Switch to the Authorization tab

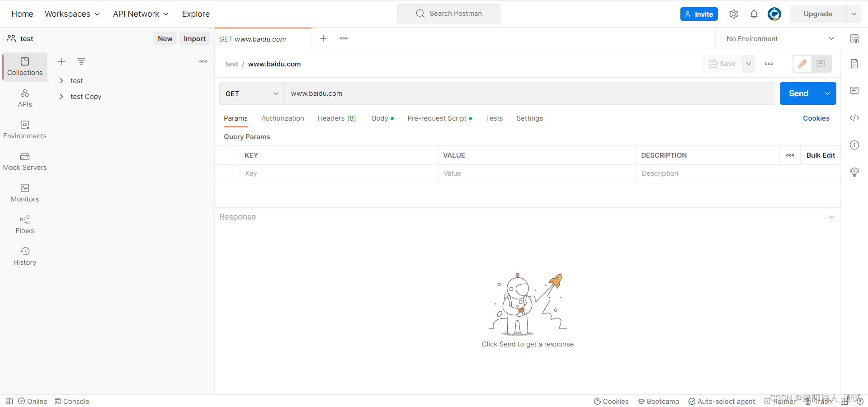pos(283,118)
